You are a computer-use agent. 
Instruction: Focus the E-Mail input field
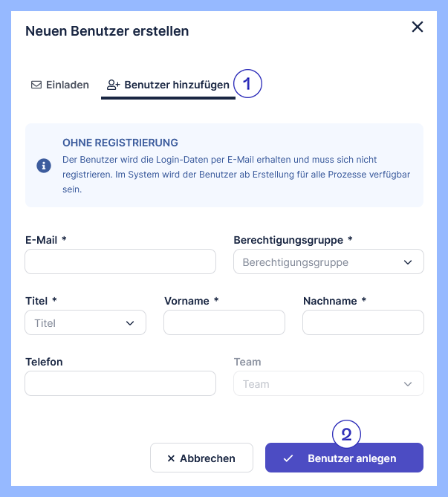coord(120,262)
